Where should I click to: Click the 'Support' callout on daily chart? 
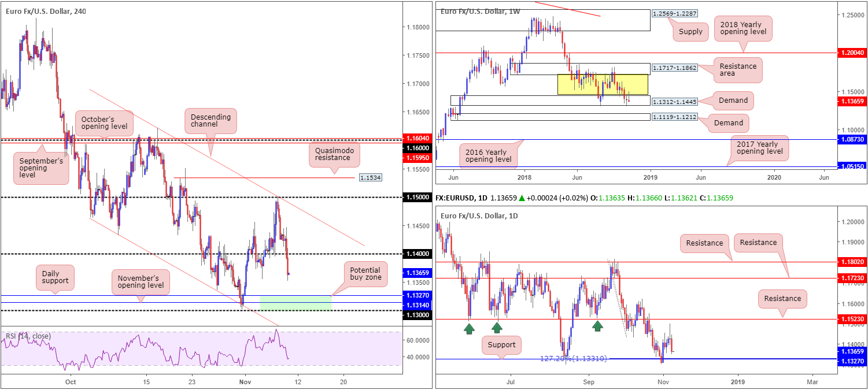pos(502,345)
